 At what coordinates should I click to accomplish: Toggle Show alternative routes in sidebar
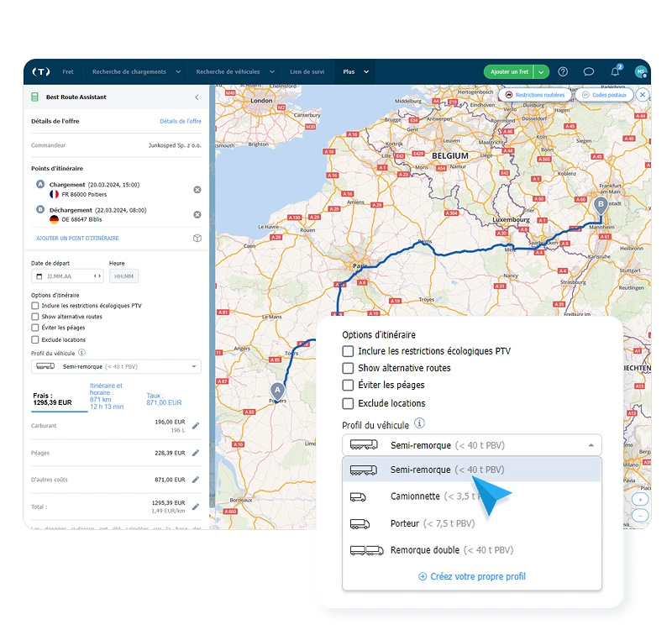click(35, 317)
